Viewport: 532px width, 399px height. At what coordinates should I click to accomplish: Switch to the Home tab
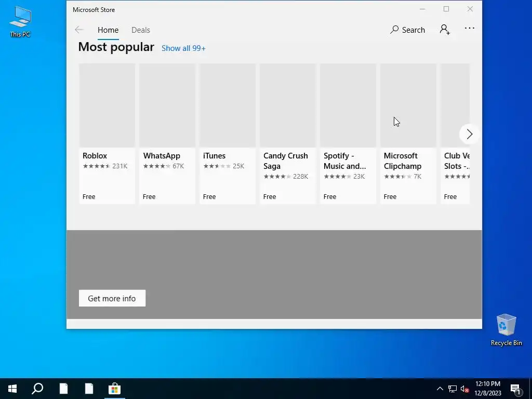click(108, 30)
